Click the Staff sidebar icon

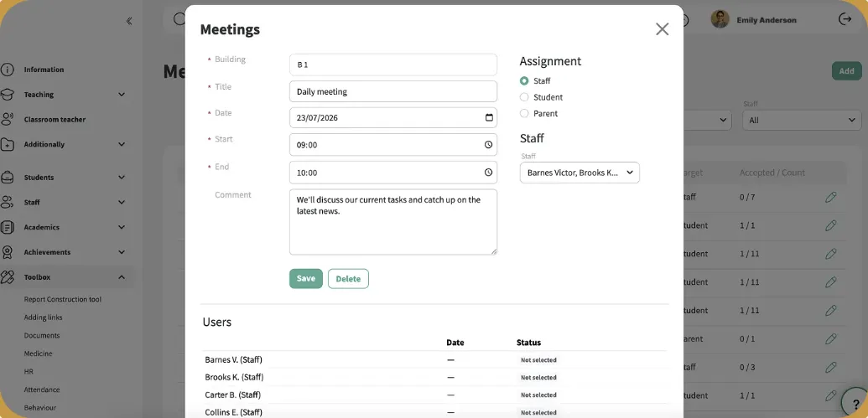click(x=8, y=203)
